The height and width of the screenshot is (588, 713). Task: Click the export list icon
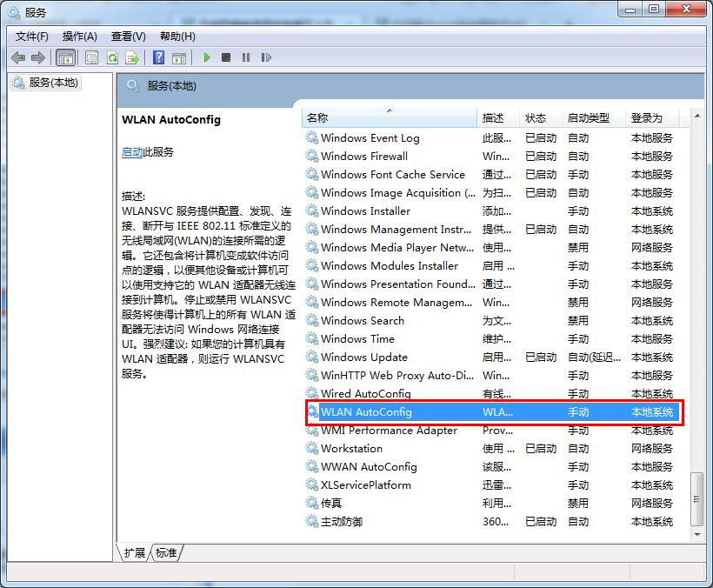[132, 57]
